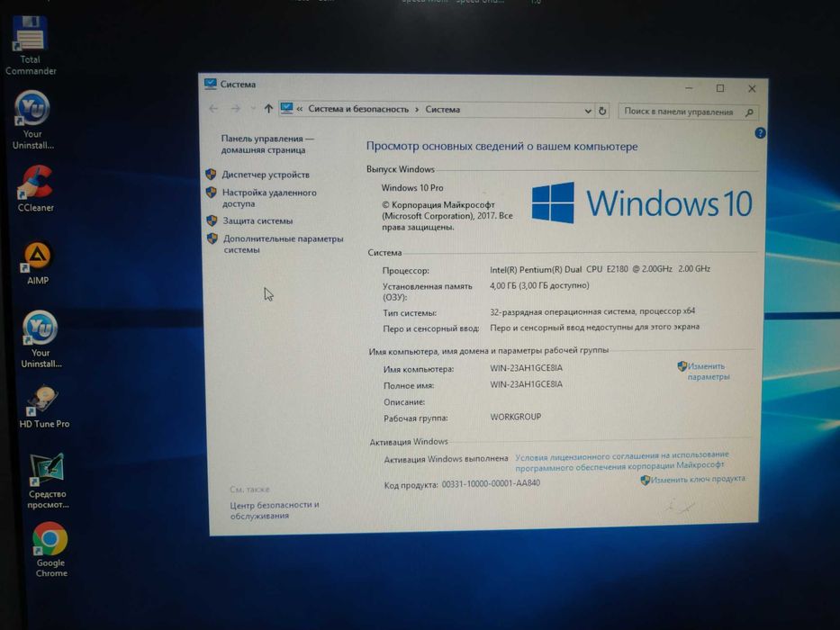This screenshot has height=630, width=840.
Task: Click shield icon beside Защита системы
Action: click(x=212, y=220)
